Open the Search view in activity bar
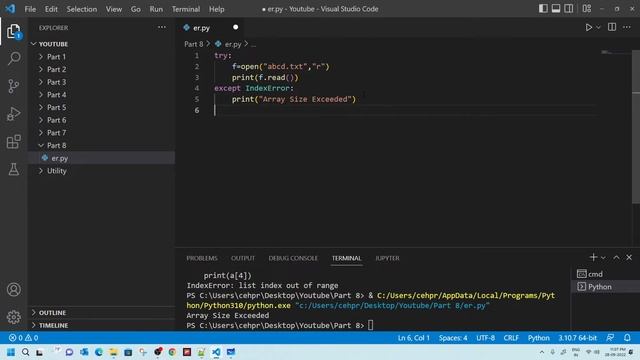 pyautogui.click(x=13, y=58)
